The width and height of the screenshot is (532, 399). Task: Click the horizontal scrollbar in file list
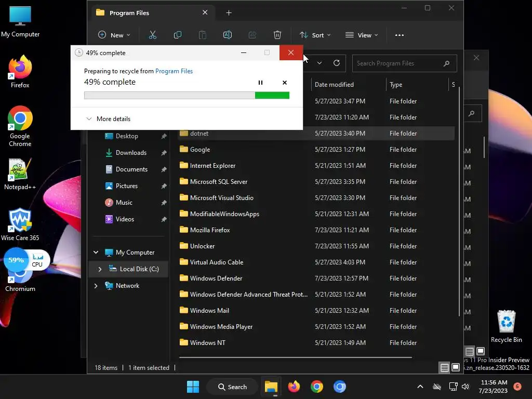tap(296, 357)
